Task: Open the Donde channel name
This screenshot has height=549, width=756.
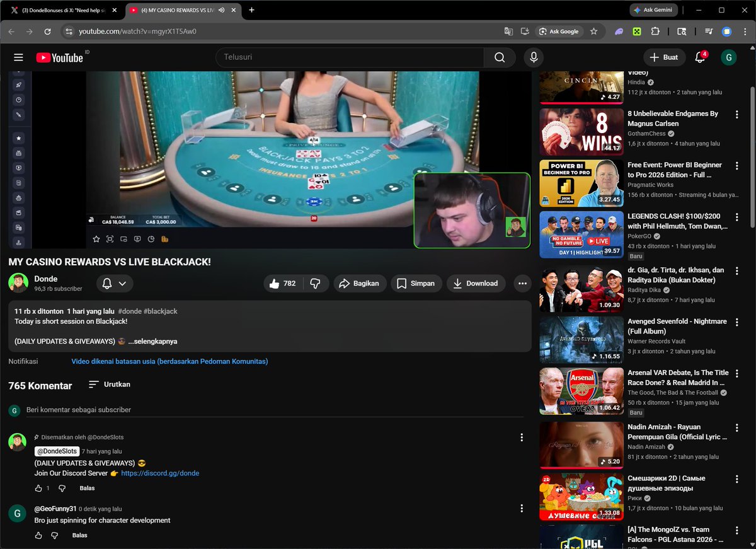Action: coord(46,279)
